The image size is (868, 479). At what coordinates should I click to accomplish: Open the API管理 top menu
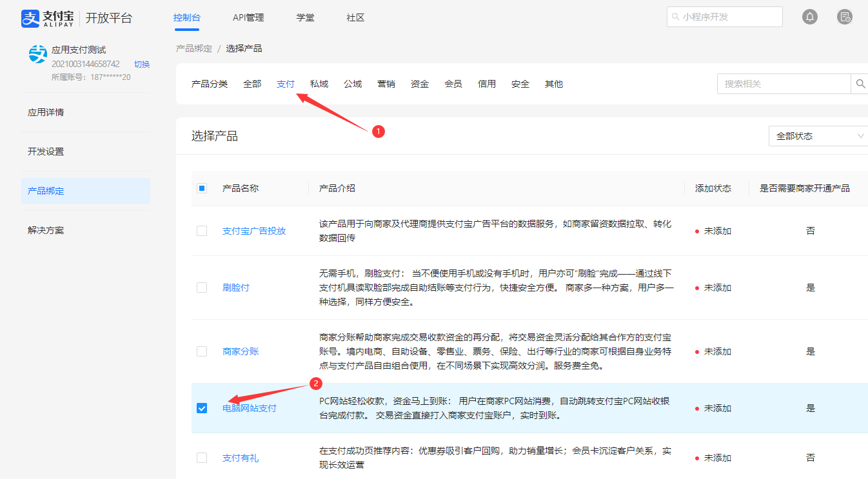pyautogui.click(x=248, y=17)
